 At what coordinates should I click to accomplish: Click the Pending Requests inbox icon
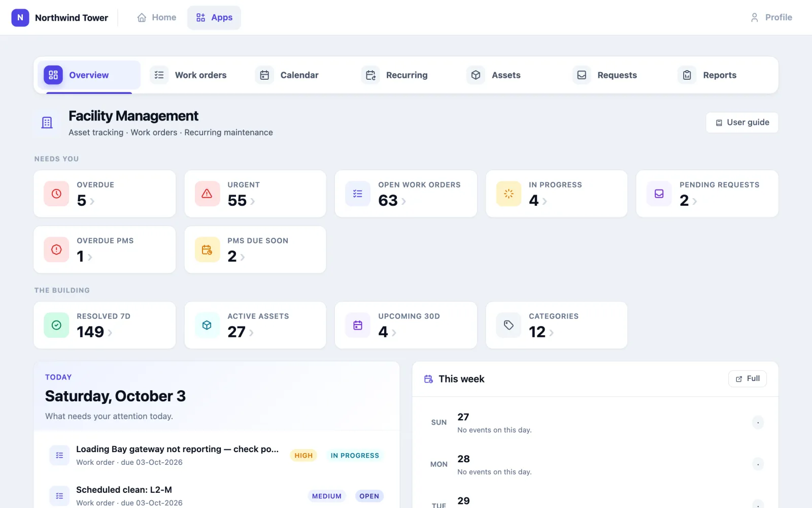(659, 194)
